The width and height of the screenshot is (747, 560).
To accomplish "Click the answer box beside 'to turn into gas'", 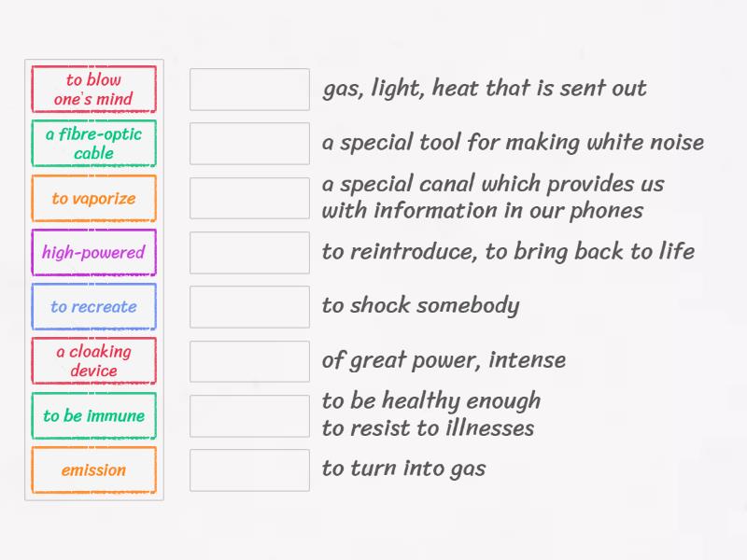I will tap(249, 469).
